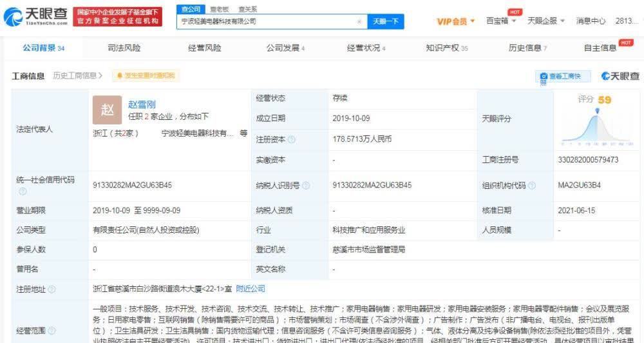
Task: Open the user account 2813...
Action: (x=627, y=21)
